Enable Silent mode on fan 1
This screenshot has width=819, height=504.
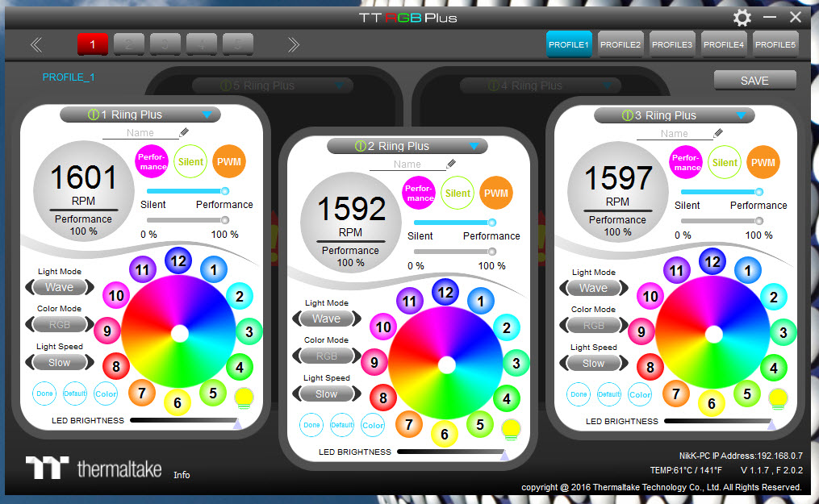pos(190,162)
